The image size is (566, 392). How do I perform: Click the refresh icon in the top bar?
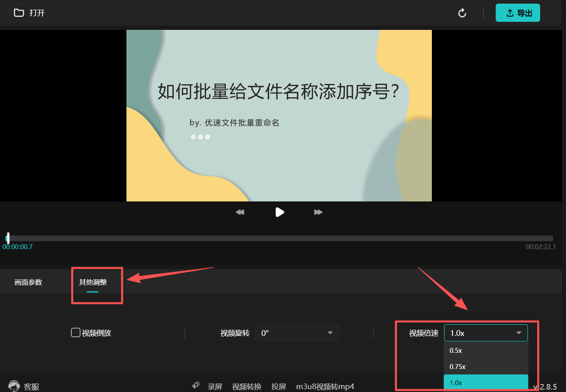[462, 13]
